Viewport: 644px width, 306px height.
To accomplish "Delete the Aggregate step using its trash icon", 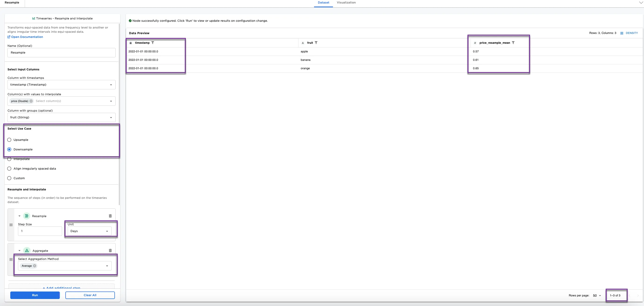I will click(110, 250).
